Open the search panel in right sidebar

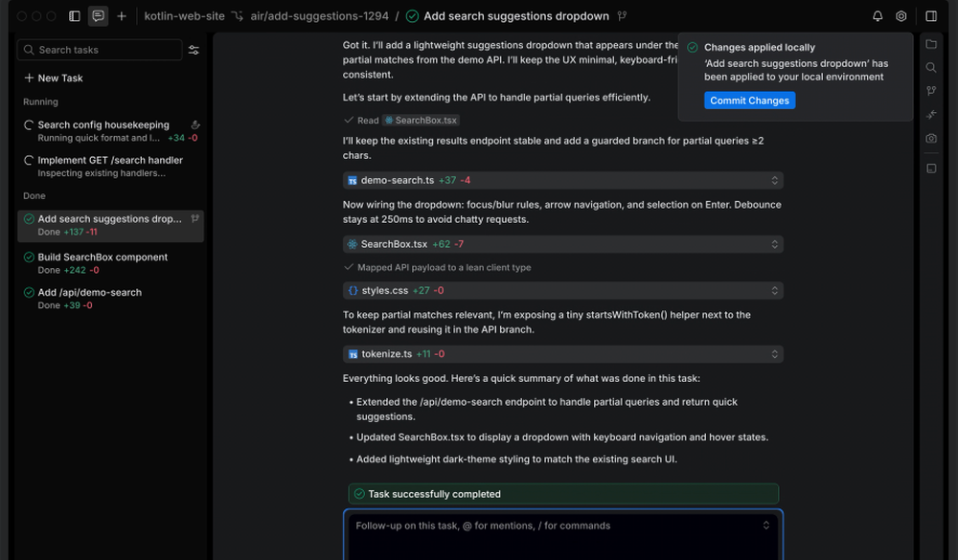click(x=931, y=67)
